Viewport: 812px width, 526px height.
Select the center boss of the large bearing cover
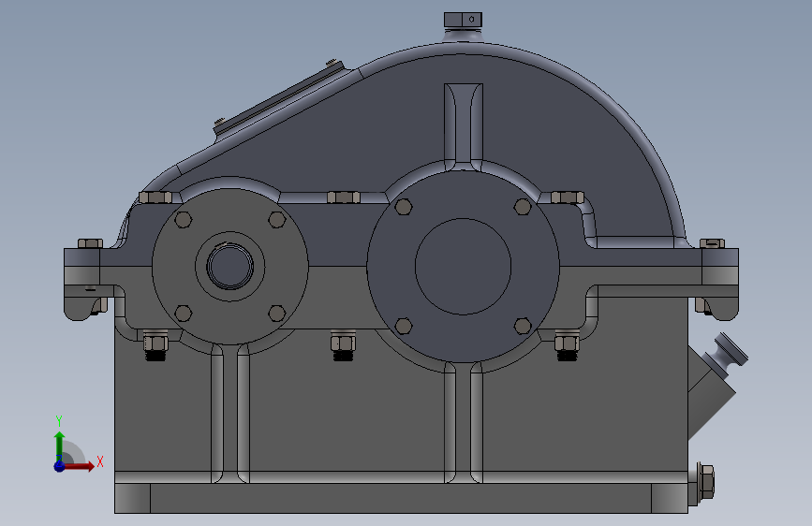pos(463,267)
